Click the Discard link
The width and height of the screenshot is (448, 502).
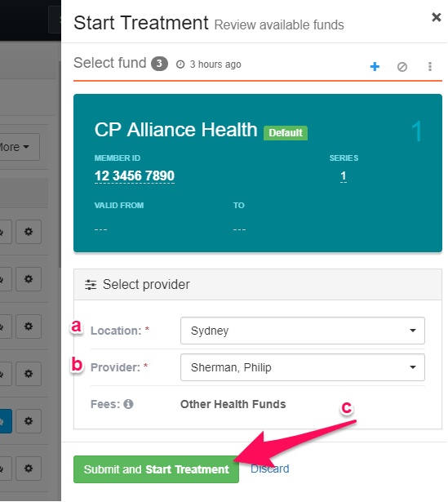270,469
